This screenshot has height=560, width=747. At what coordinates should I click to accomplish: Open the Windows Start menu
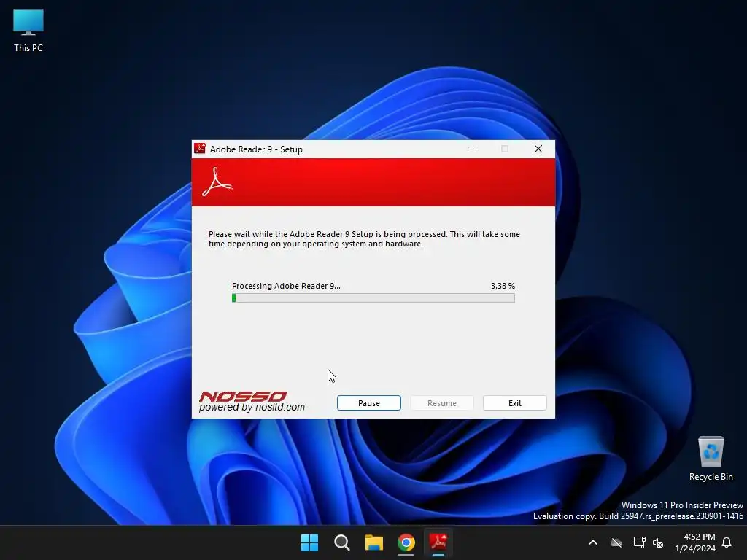pyautogui.click(x=309, y=542)
